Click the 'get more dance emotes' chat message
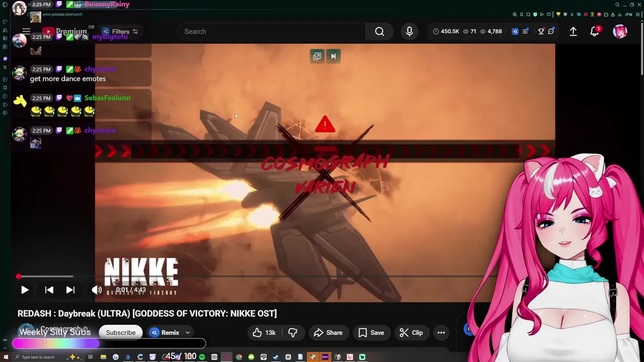The width and height of the screenshot is (644, 362). pos(68,78)
